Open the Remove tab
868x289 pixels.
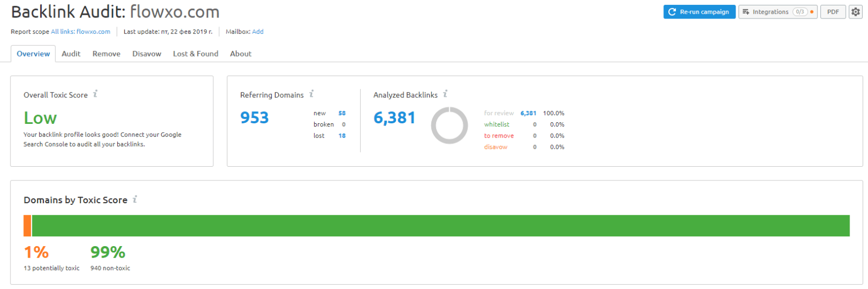click(106, 54)
